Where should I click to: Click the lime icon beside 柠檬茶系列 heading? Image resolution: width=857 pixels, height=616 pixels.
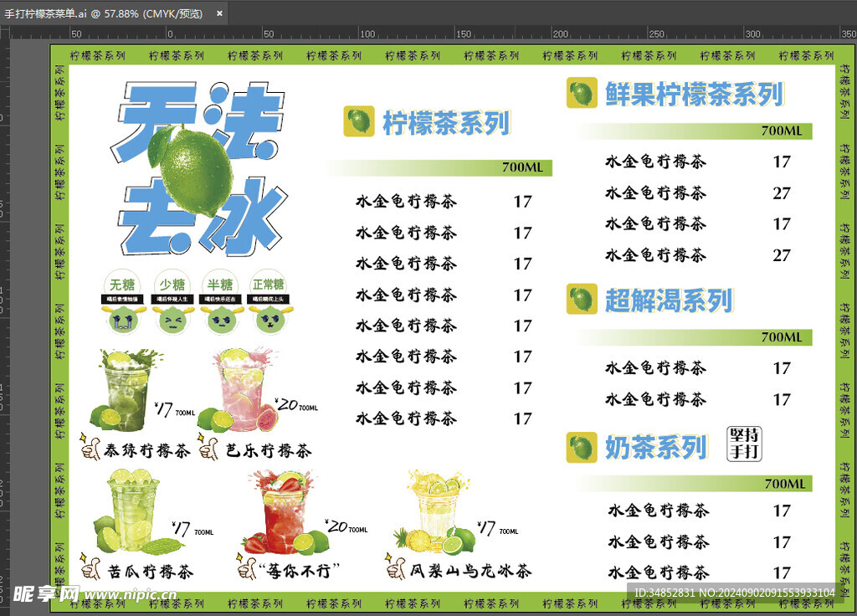point(358,121)
